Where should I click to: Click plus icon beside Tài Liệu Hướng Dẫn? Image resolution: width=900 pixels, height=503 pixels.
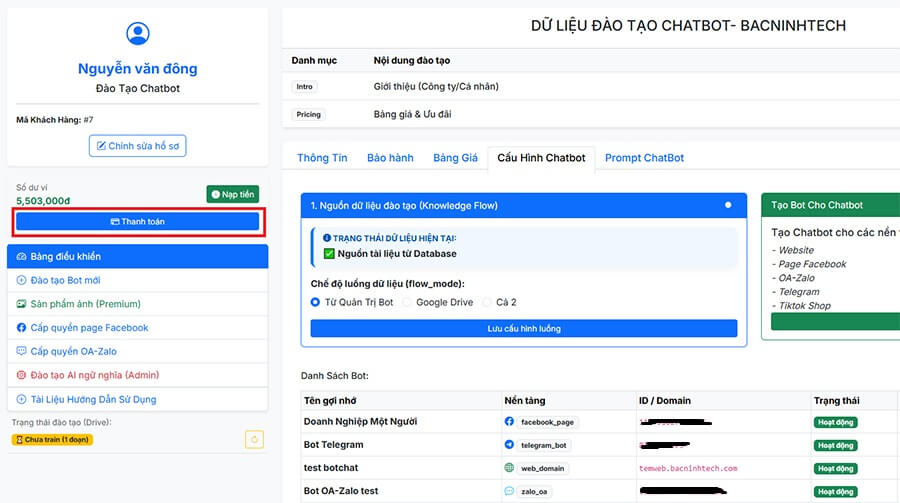coord(21,399)
